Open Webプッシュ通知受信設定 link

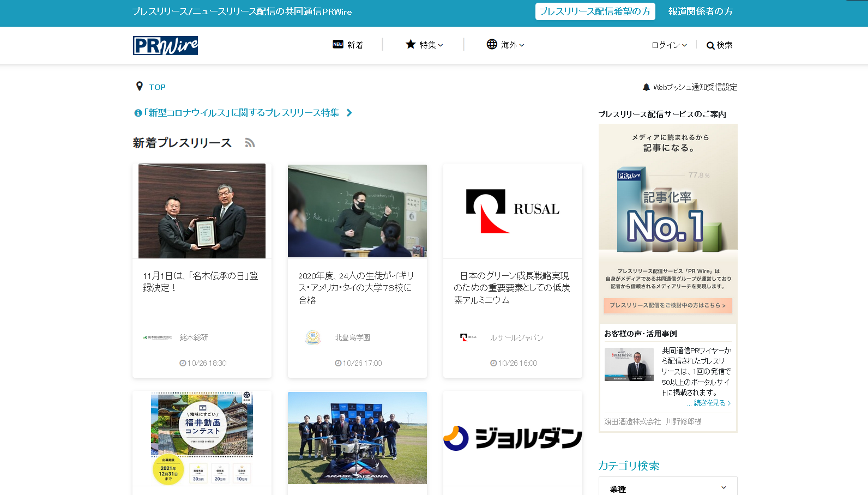coord(695,87)
